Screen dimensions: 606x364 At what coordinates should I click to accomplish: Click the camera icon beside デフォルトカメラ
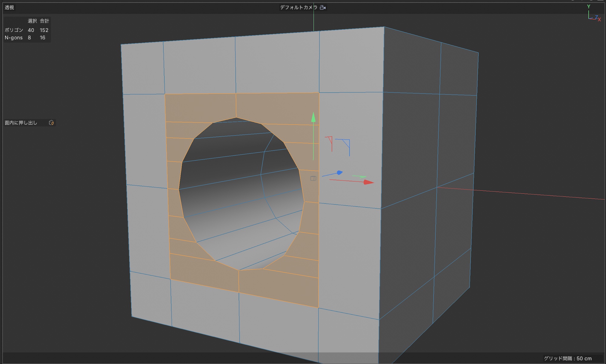tap(323, 8)
